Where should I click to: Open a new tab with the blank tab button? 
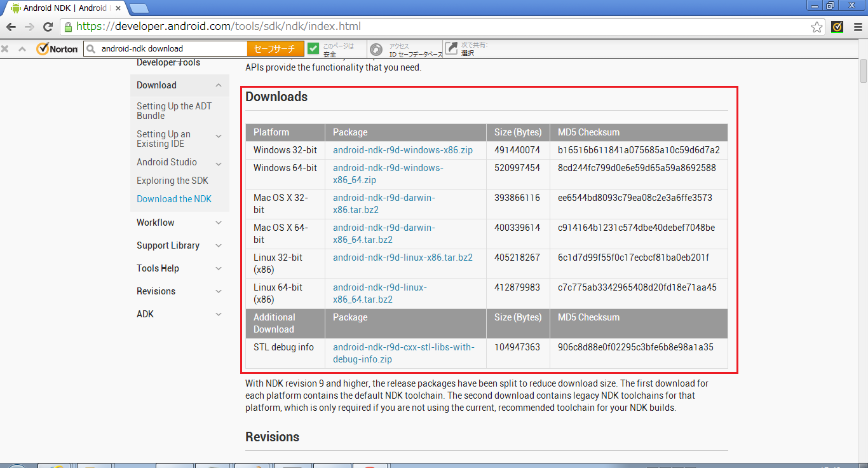point(139,8)
